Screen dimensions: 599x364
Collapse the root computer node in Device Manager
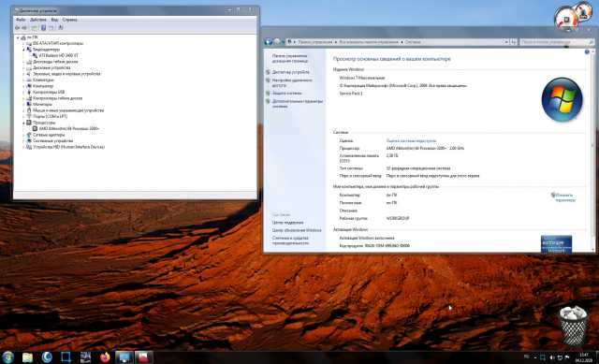coord(18,37)
